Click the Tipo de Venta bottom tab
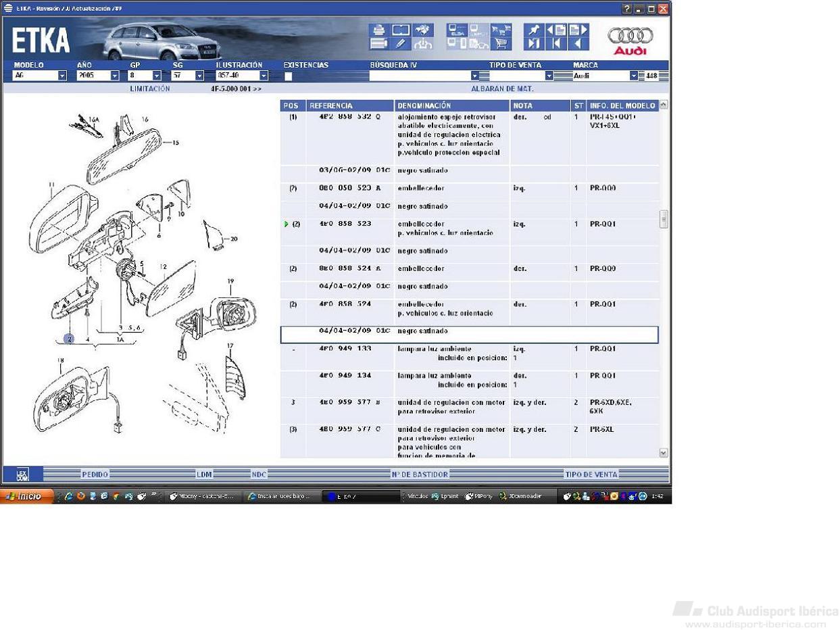 591,475
